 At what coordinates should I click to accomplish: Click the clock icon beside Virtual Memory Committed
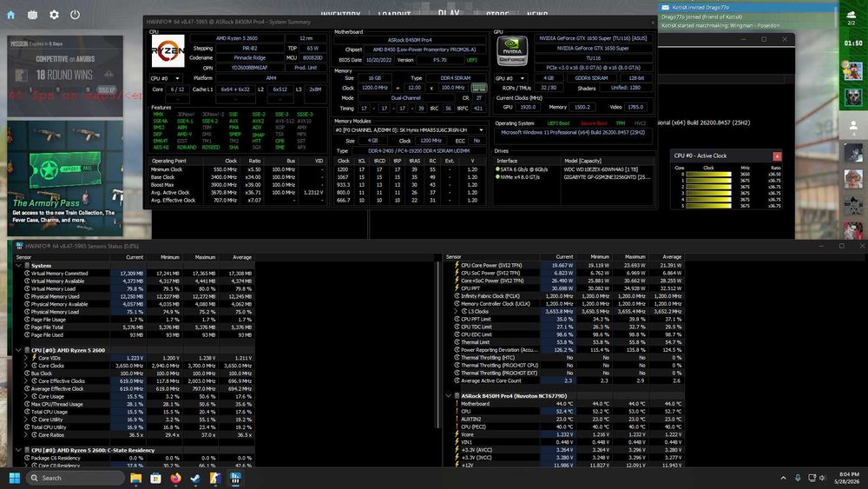pos(27,273)
